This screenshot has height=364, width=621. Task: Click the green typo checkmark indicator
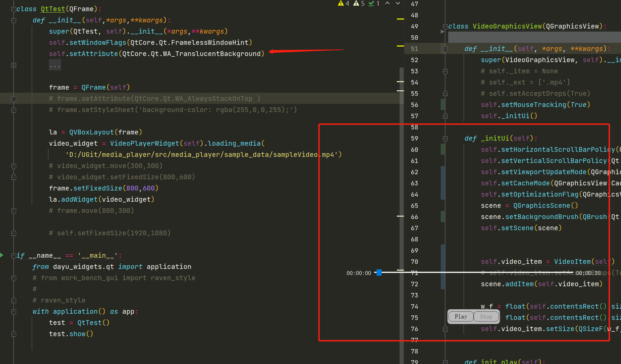coord(371,3)
